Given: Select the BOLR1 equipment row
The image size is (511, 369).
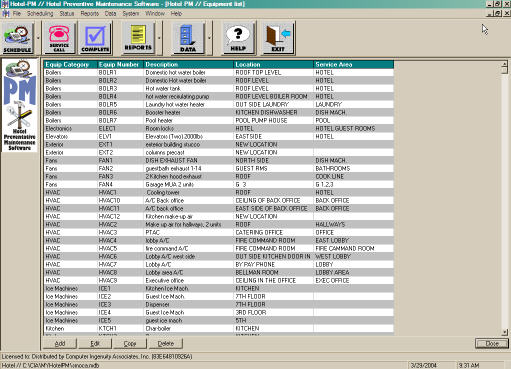Looking at the screenshot, I should pyautogui.click(x=219, y=72).
